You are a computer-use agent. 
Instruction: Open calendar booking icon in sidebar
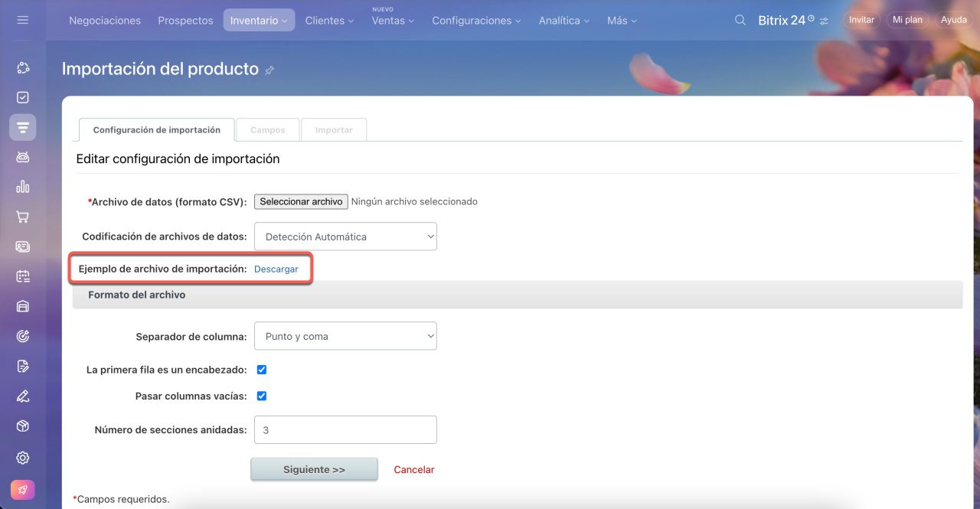coord(23,276)
